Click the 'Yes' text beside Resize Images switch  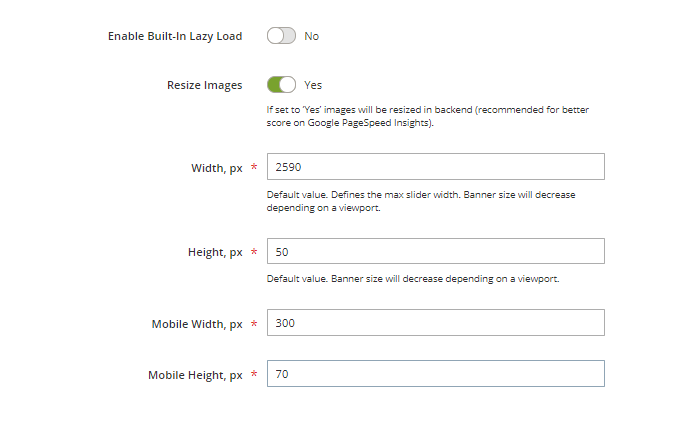point(313,85)
